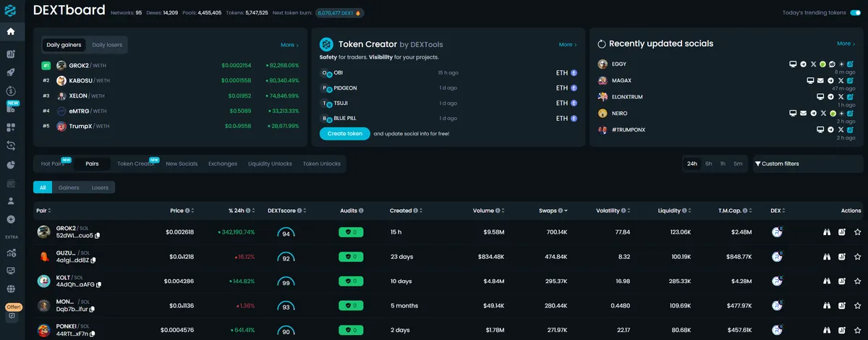Click X icon for #TRUMPONX
Screen dimensions: 868x340
pyautogui.click(x=841, y=129)
